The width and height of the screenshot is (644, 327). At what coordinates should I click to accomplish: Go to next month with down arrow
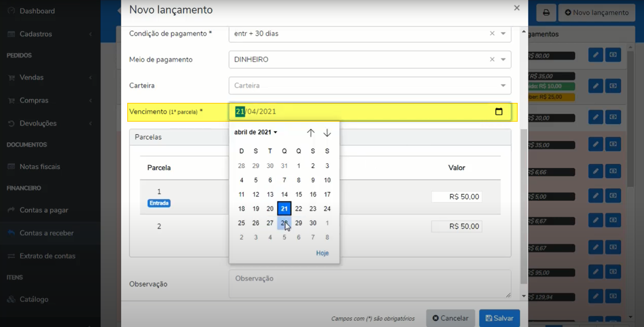pos(327,133)
